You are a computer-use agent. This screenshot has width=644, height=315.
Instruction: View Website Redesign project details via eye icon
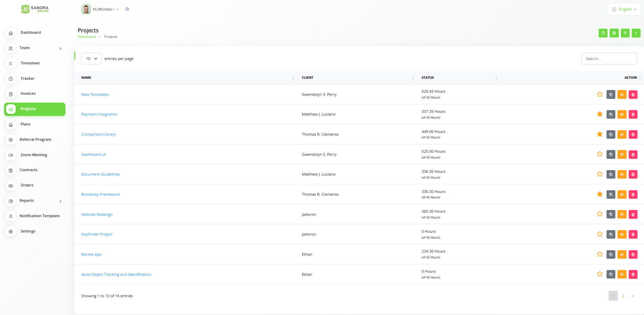622,214
